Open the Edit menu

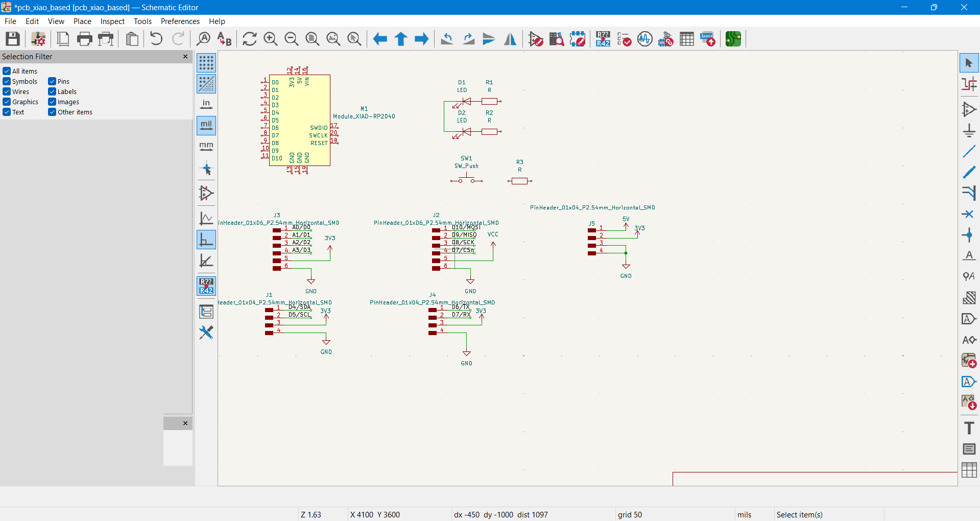32,21
